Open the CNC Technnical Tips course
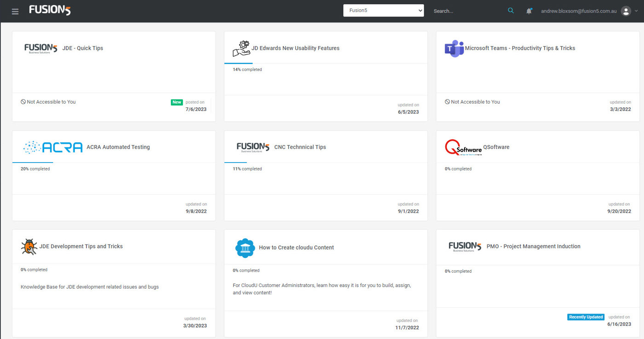This screenshot has width=644, height=339. point(300,147)
